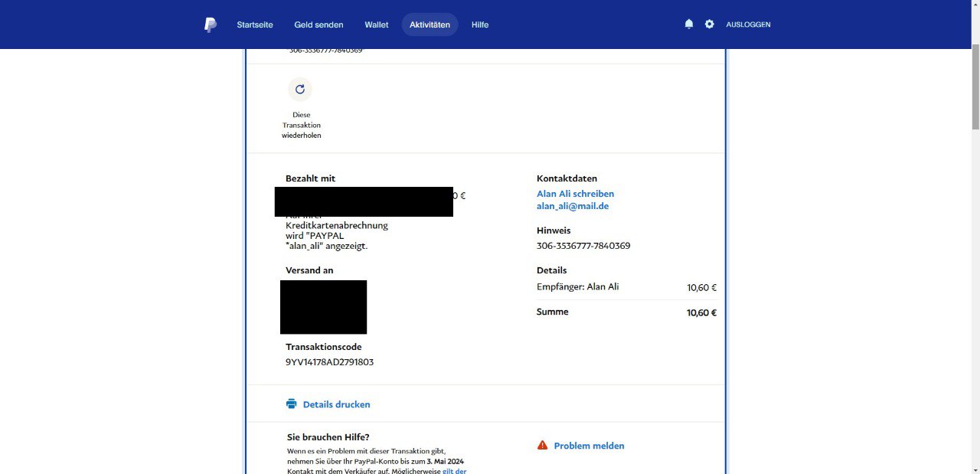Click the transaction code 9YV14178AD2791803
The image size is (980, 474).
point(329,362)
